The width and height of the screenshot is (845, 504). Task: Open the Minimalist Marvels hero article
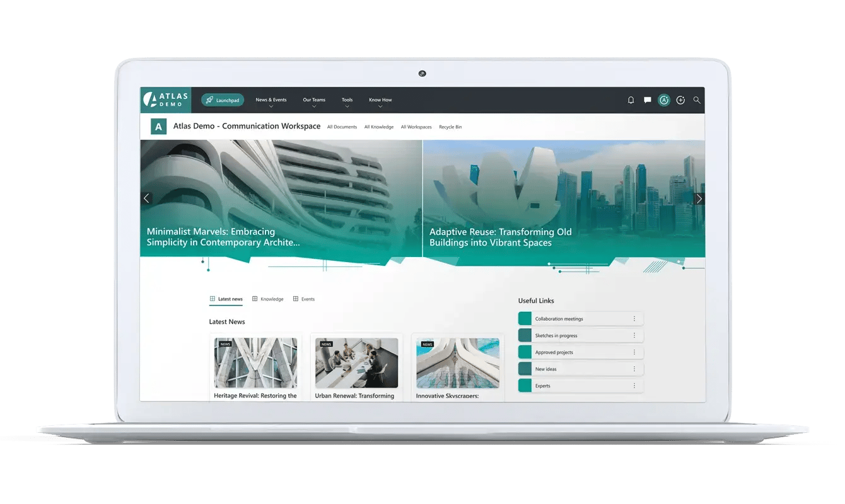click(281, 198)
